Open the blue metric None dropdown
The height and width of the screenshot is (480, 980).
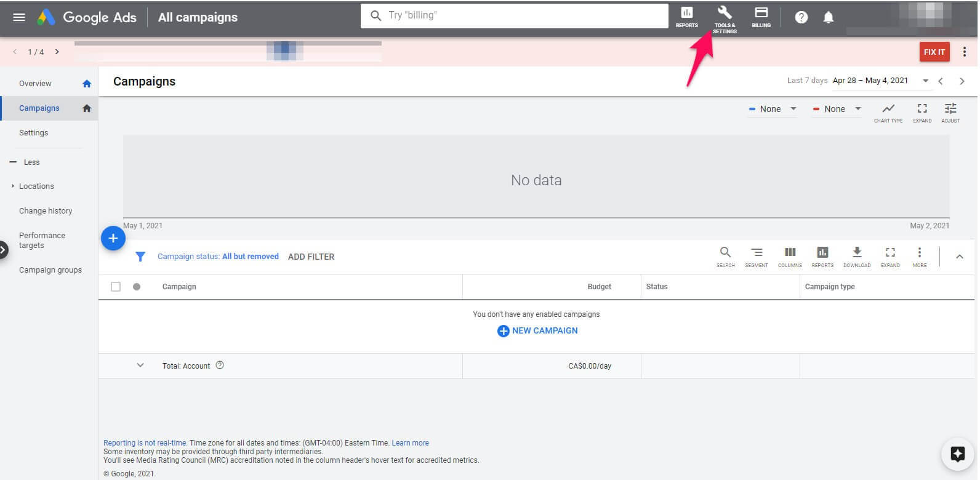coord(773,109)
